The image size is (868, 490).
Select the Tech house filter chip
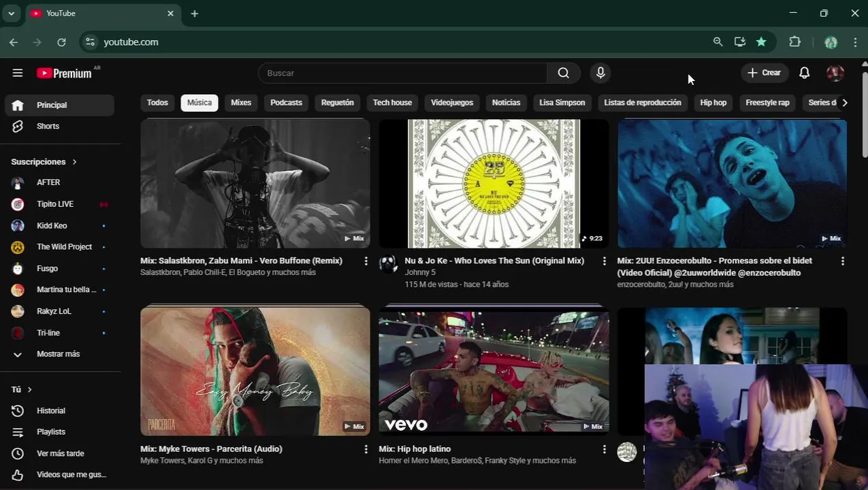pos(392,103)
